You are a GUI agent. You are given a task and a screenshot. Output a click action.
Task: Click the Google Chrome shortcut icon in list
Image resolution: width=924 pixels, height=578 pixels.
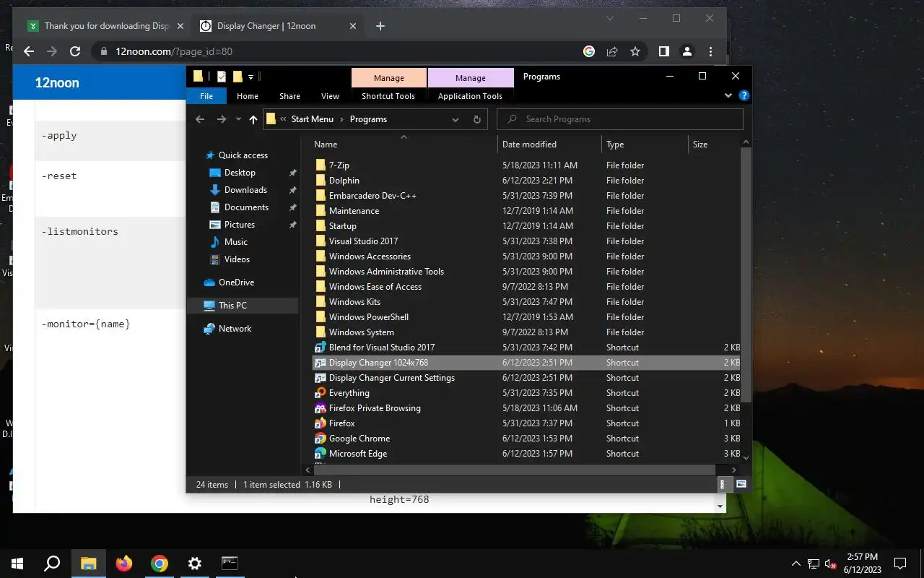(321, 439)
